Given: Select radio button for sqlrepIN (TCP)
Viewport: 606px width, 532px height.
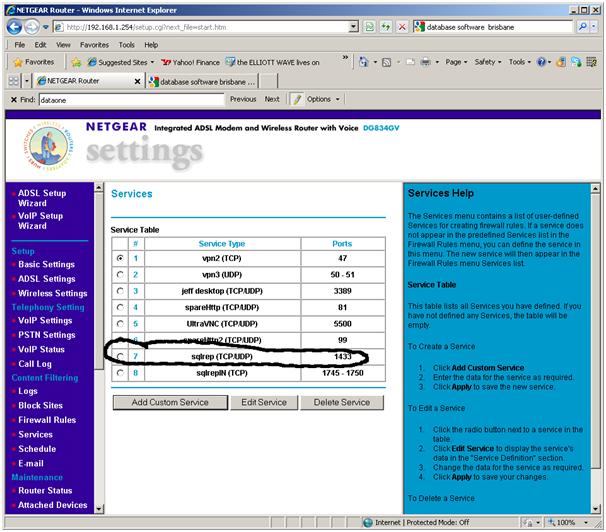Looking at the screenshot, I should [120, 373].
